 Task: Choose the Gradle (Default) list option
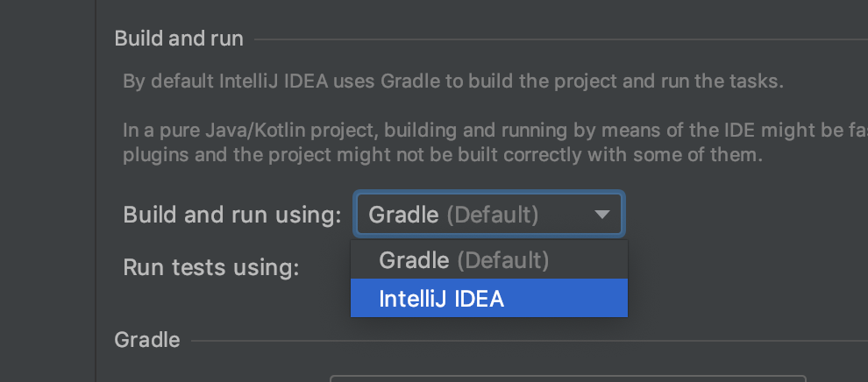[463, 260]
